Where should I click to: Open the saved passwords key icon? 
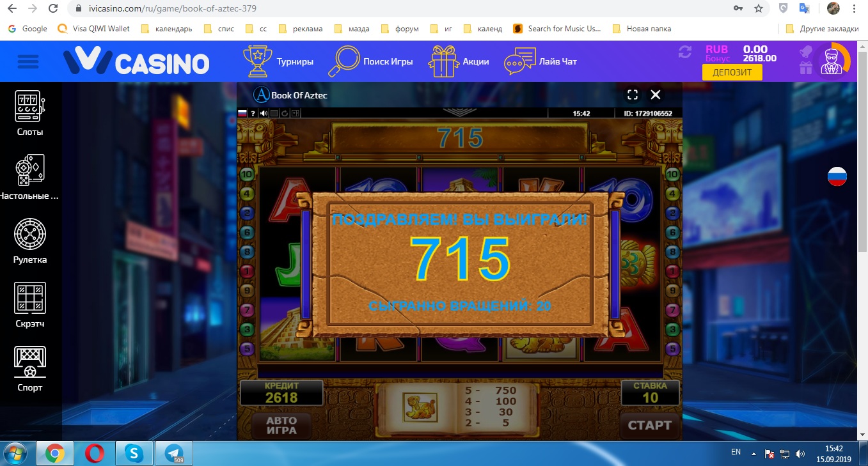pyautogui.click(x=739, y=8)
